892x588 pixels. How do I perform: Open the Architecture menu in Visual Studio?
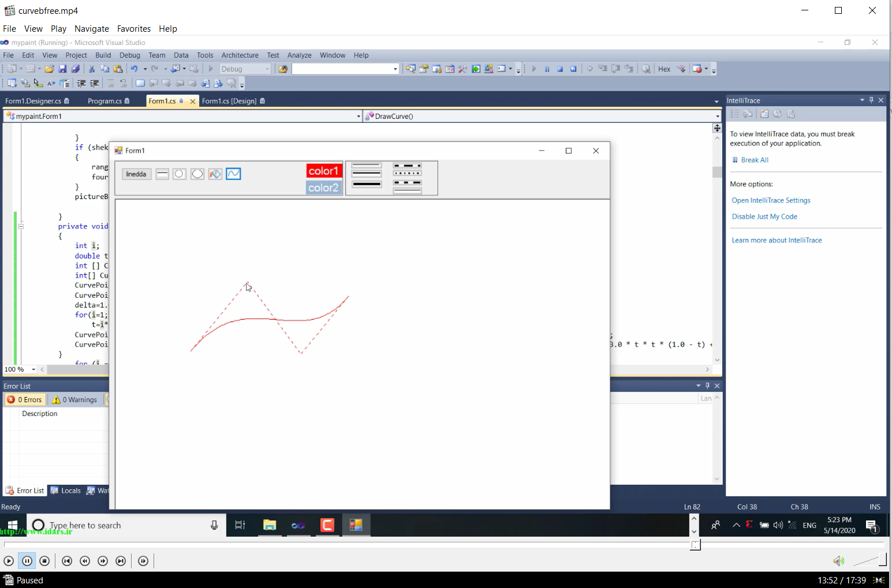coord(240,55)
